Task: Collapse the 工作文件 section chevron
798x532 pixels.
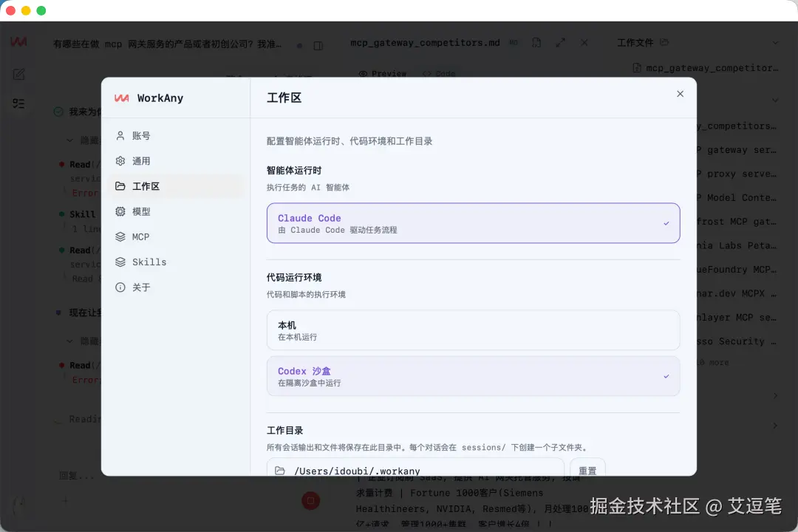Action: [775, 43]
